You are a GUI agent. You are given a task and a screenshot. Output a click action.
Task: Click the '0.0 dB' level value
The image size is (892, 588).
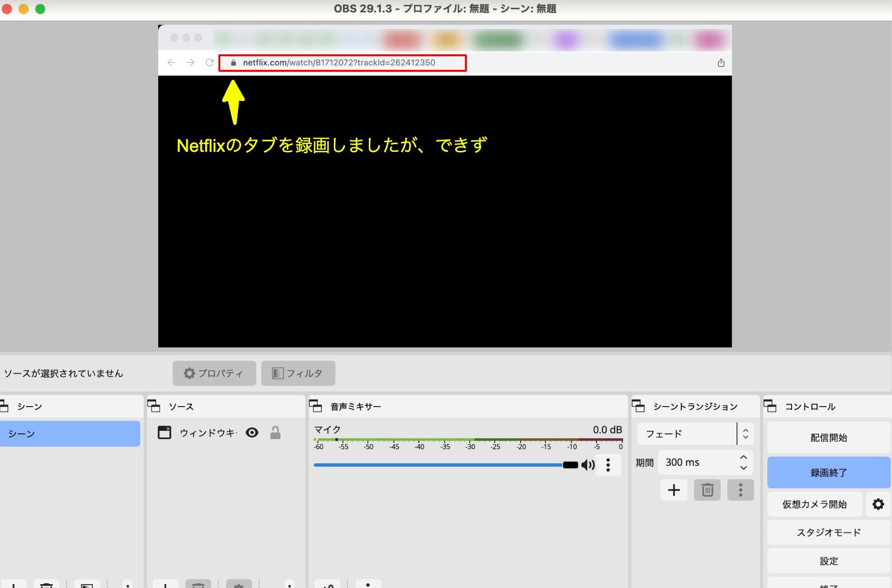(607, 429)
